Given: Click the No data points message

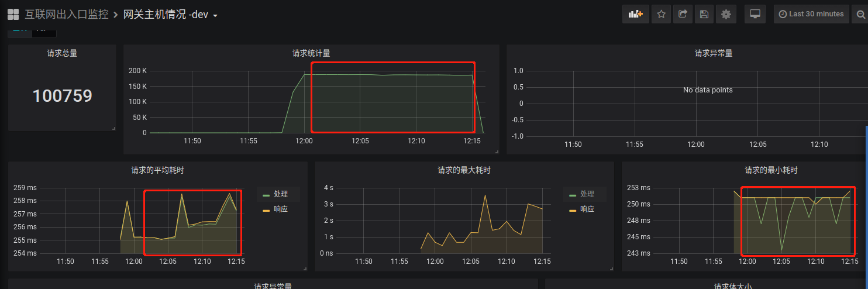Looking at the screenshot, I should click(708, 90).
